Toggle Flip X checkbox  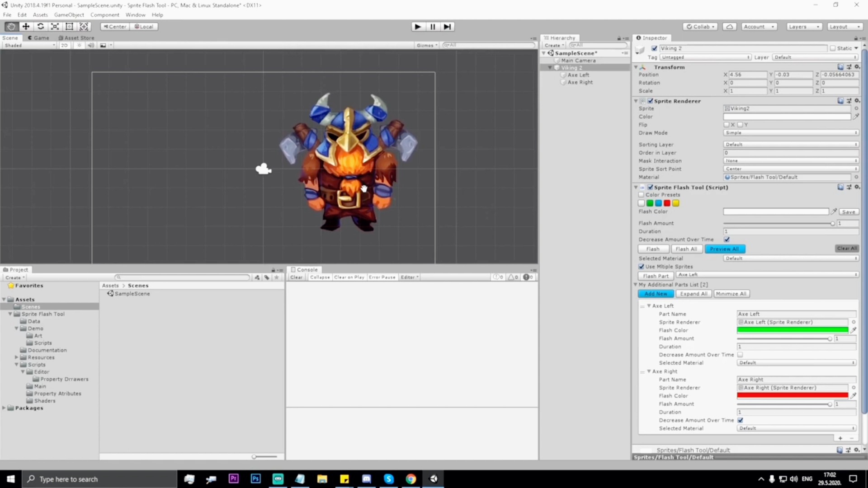(726, 125)
